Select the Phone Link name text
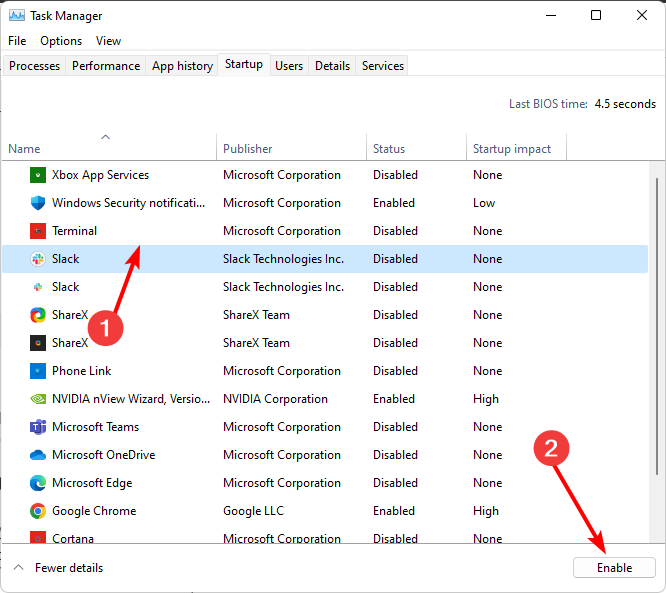The height and width of the screenshot is (593, 666). (82, 371)
